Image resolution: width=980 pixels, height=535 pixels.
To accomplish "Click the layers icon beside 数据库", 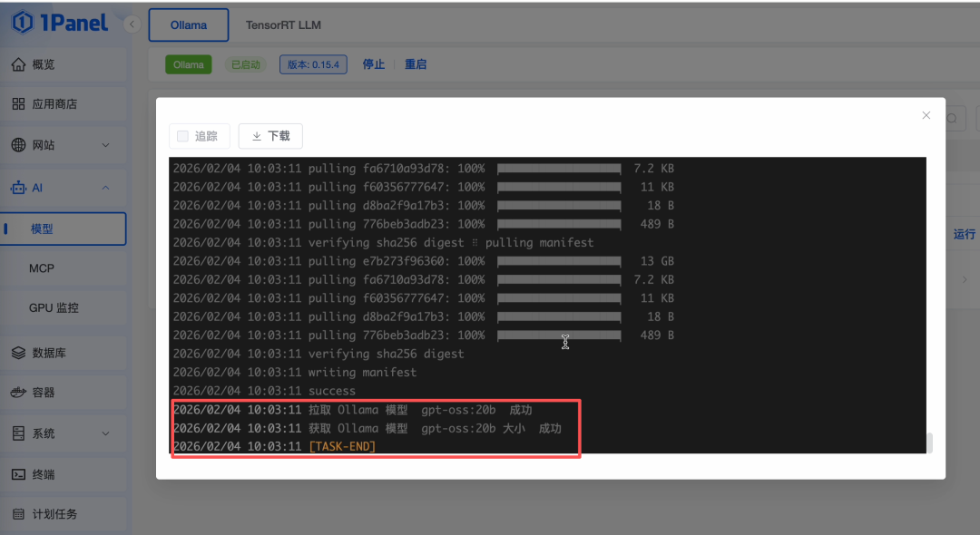I will [x=19, y=353].
